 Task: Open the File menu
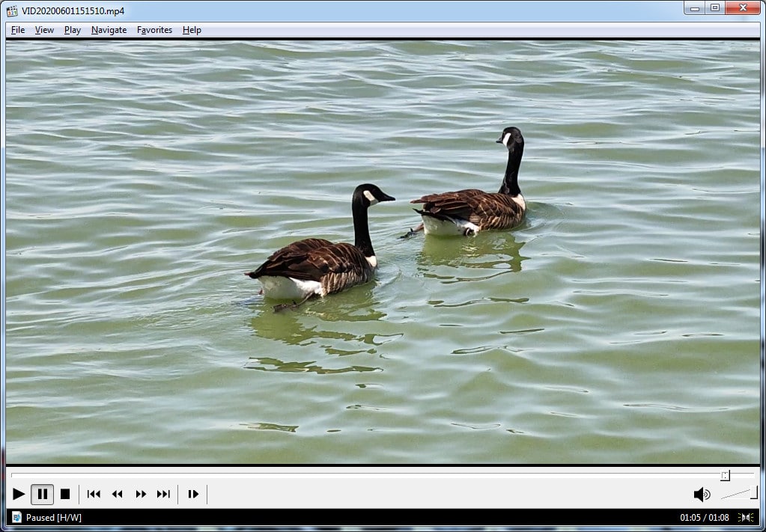[x=18, y=30]
